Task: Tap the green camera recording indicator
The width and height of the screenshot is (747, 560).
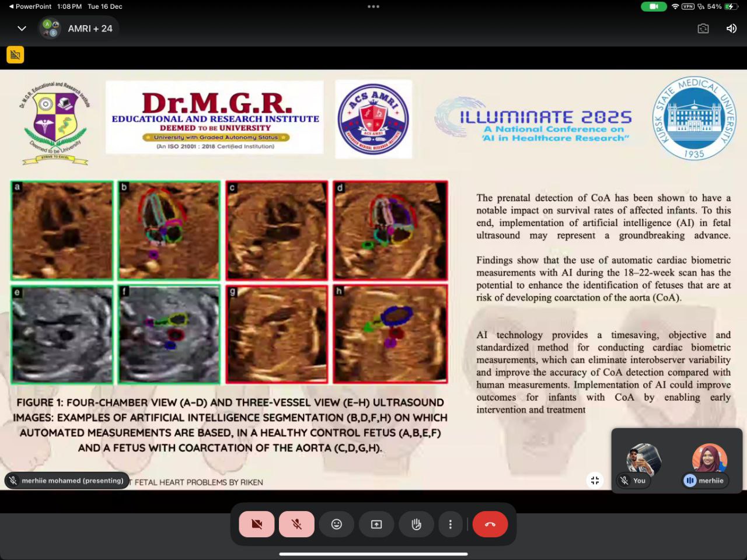Action: click(654, 6)
